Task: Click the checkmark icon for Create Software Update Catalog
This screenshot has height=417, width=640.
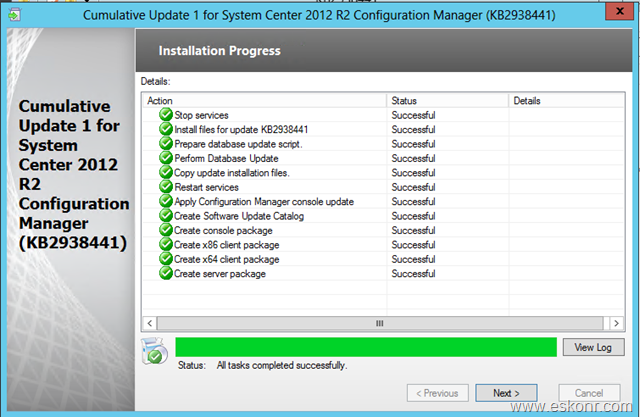Action: pos(166,215)
